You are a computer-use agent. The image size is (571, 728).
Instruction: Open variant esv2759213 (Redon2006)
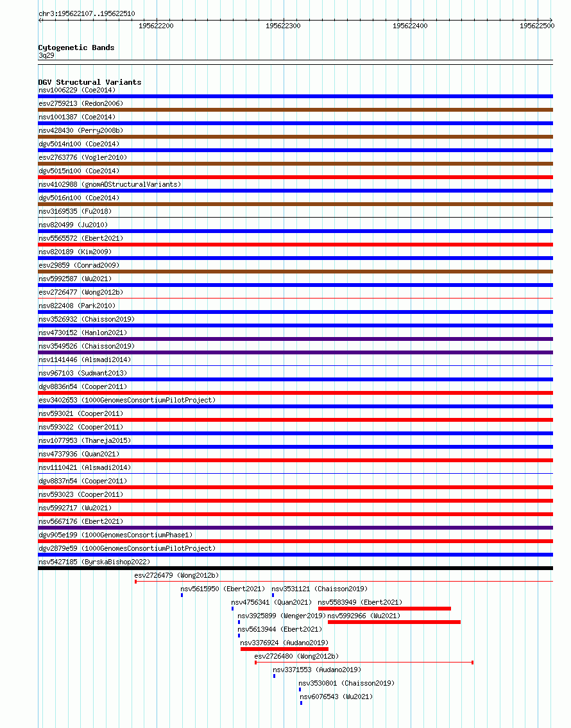[x=81, y=103]
